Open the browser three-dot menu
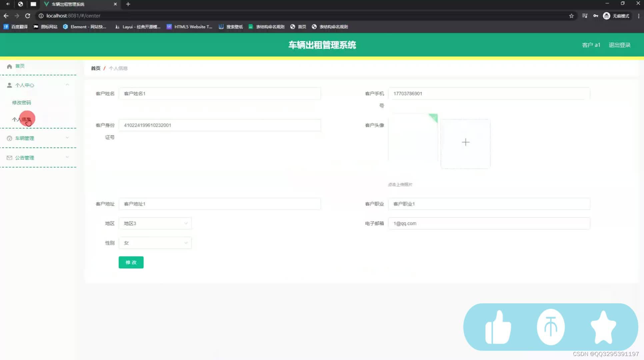Image resolution: width=644 pixels, height=360 pixels. [639, 16]
